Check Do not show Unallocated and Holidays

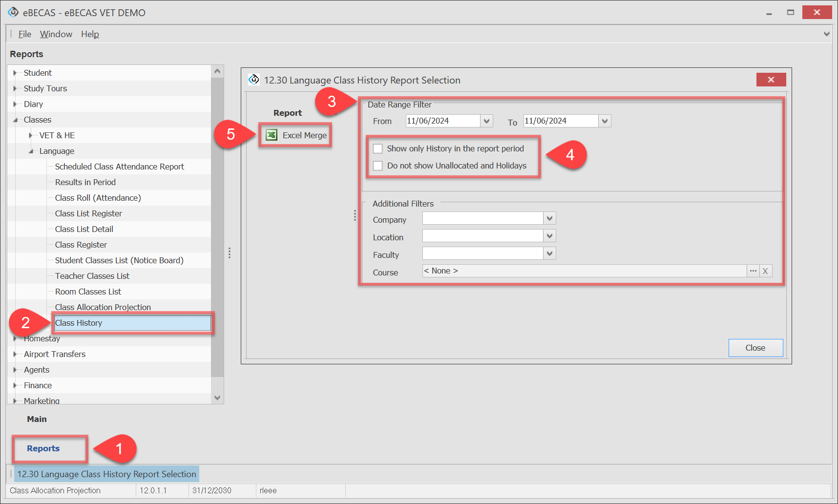click(378, 166)
